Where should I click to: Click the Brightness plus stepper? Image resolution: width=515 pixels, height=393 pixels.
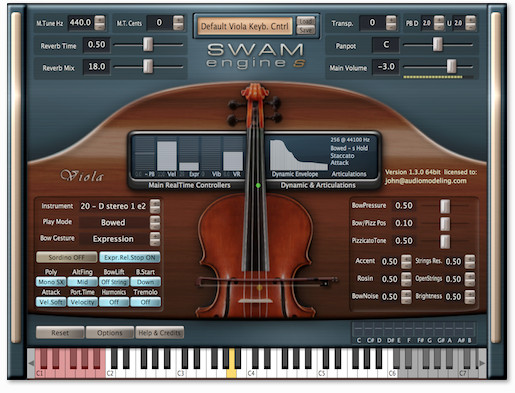470,294
